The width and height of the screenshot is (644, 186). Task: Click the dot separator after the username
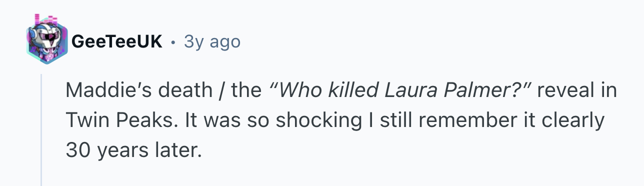(x=173, y=42)
